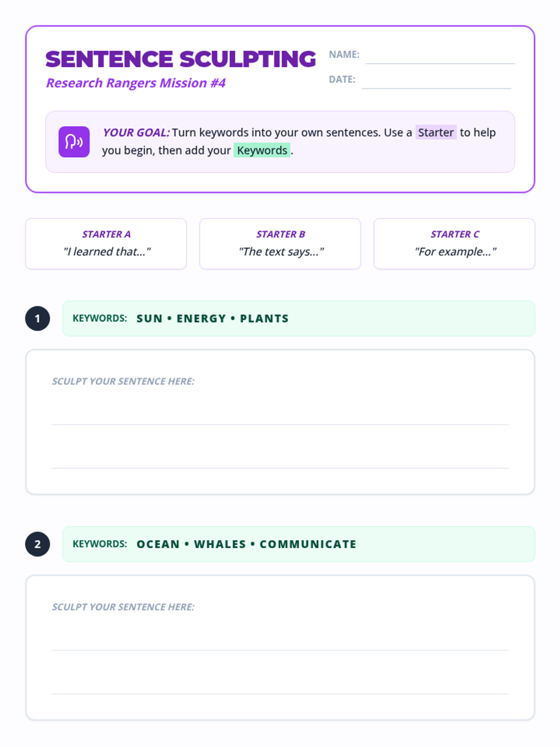Select the Starter B card
Image resolution: width=560 pixels, height=747 pixels.
tap(280, 244)
